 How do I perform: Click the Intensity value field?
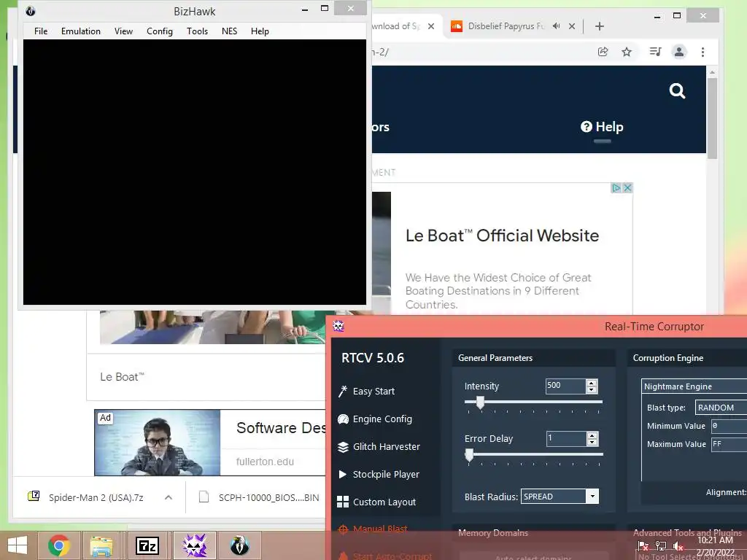[565, 386]
